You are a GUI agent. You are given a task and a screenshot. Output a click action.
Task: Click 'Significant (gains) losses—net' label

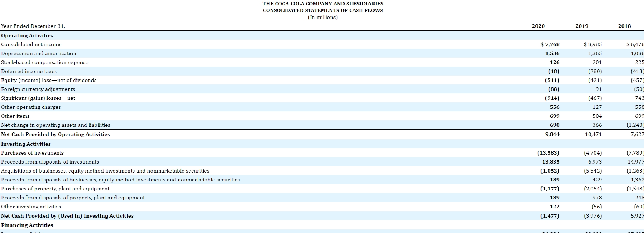click(x=38, y=98)
